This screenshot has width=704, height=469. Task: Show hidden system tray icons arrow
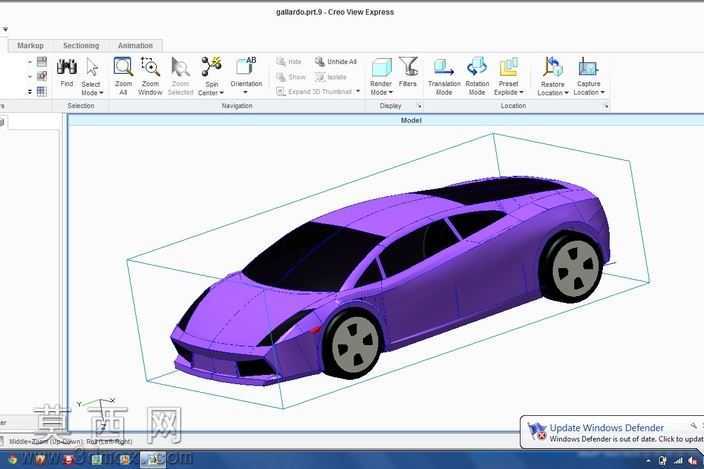tap(648, 460)
